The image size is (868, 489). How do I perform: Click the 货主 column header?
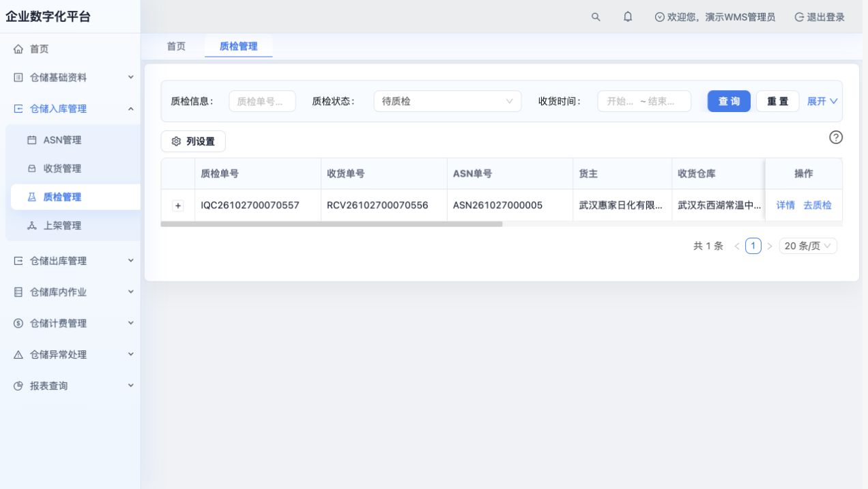622,173
